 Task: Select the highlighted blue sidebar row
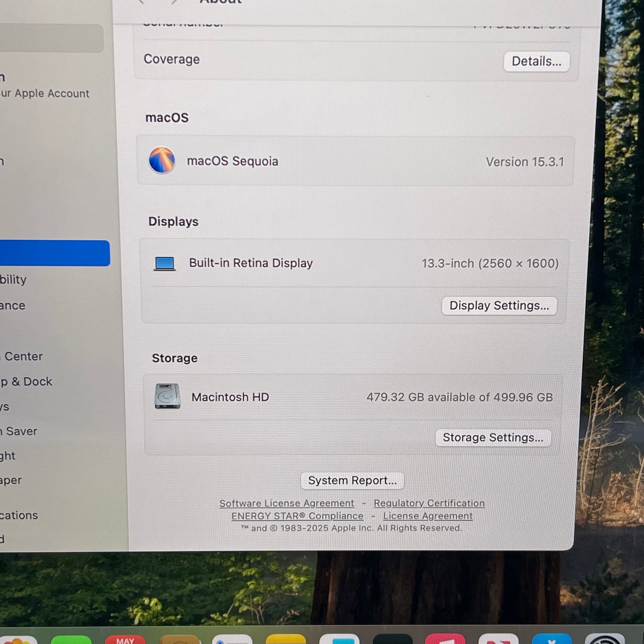55,253
